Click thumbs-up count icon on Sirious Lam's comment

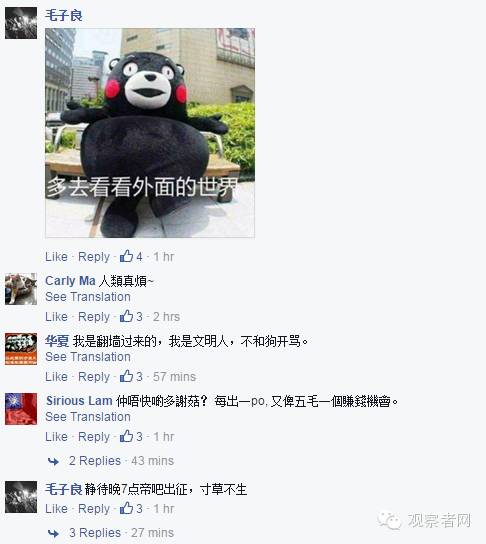pyautogui.click(x=126, y=436)
